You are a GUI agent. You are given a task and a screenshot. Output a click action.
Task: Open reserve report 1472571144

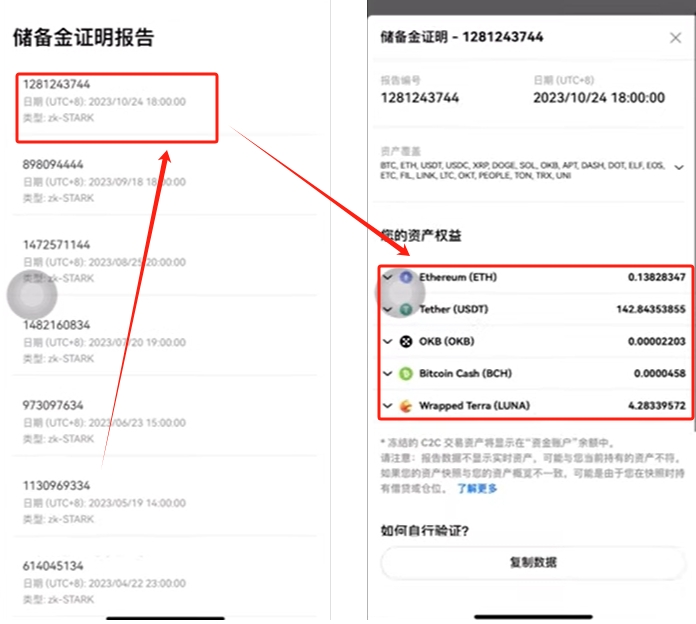pyautogui.click(x=165, y=261)
